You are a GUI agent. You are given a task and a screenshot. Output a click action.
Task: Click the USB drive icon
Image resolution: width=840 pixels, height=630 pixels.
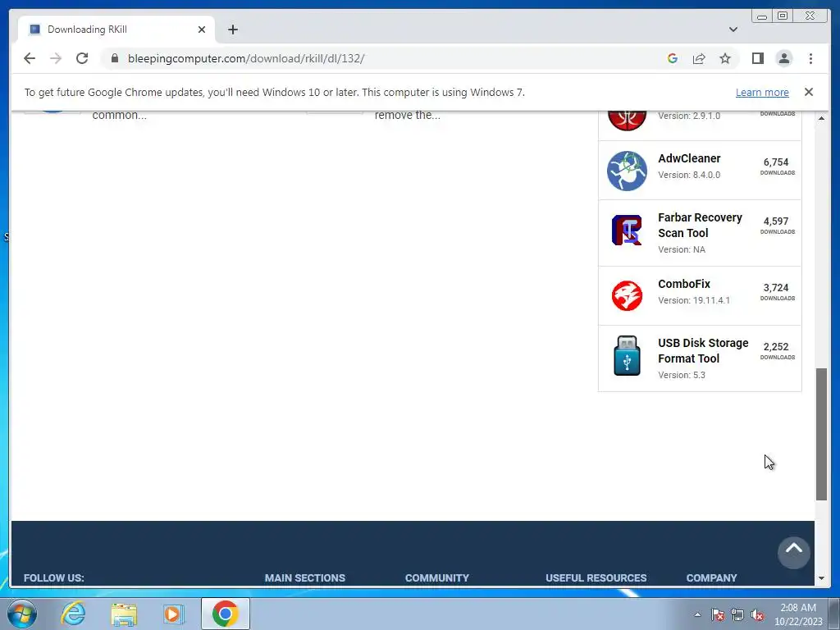coord(627,356)
